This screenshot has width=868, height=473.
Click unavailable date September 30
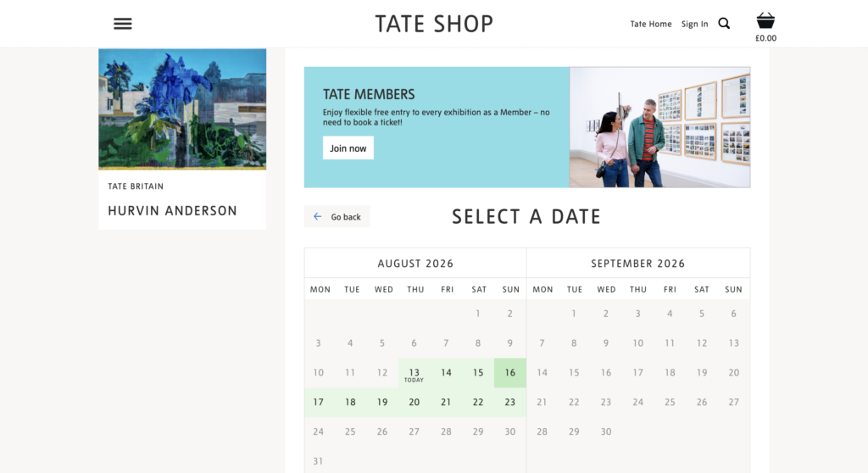tap(606, 431)
